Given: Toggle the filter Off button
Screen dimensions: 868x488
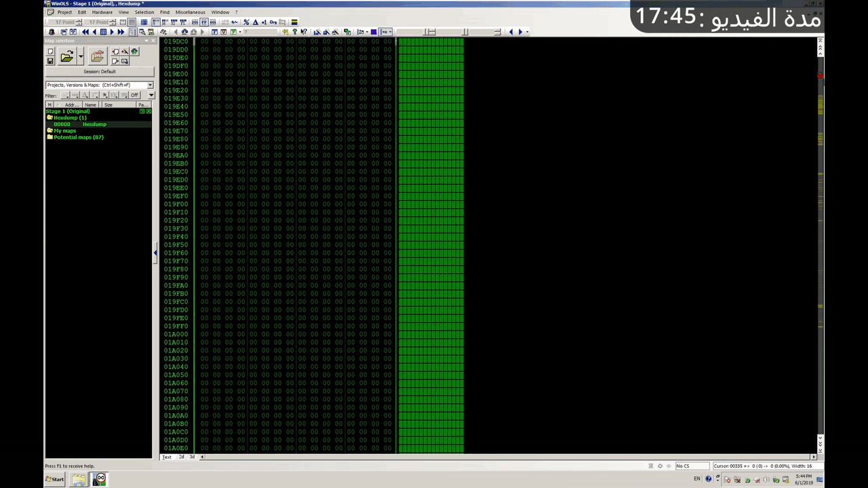Looking at the screenshot, I should (134, 96).
